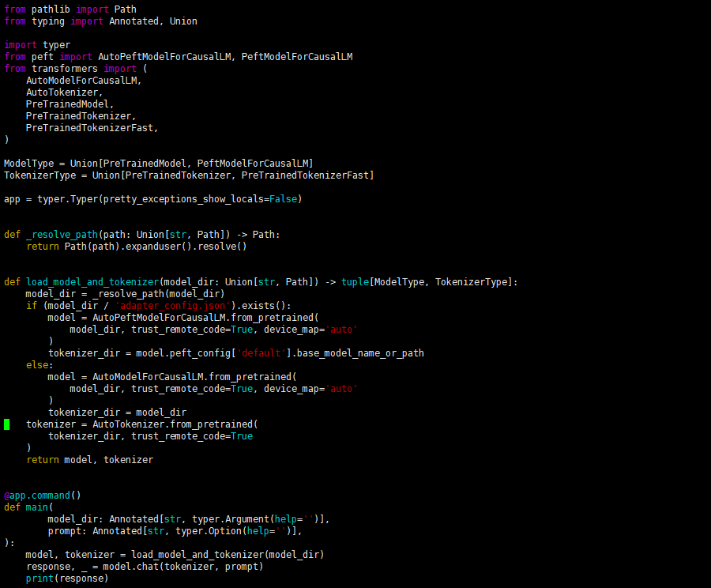This screenshot has width=711, height=588.
Task: Click the 'adapter_config.json' string literal
Action: pos(170,306)
